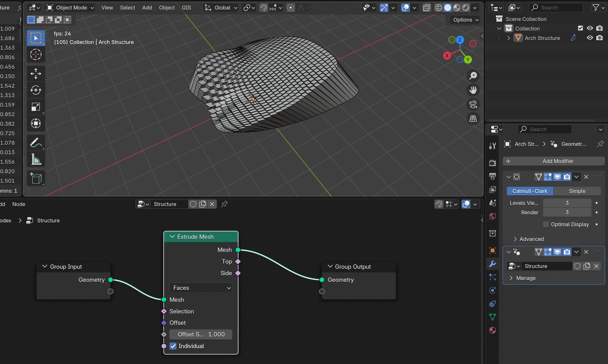Image resolution: width=608 pixels, height=364 pixels.
Task: Choose the Add Cube tool
Action: (x=36, y=178)
